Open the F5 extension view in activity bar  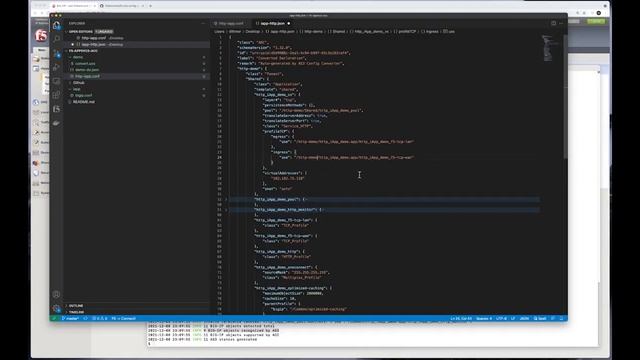(56, 109)
